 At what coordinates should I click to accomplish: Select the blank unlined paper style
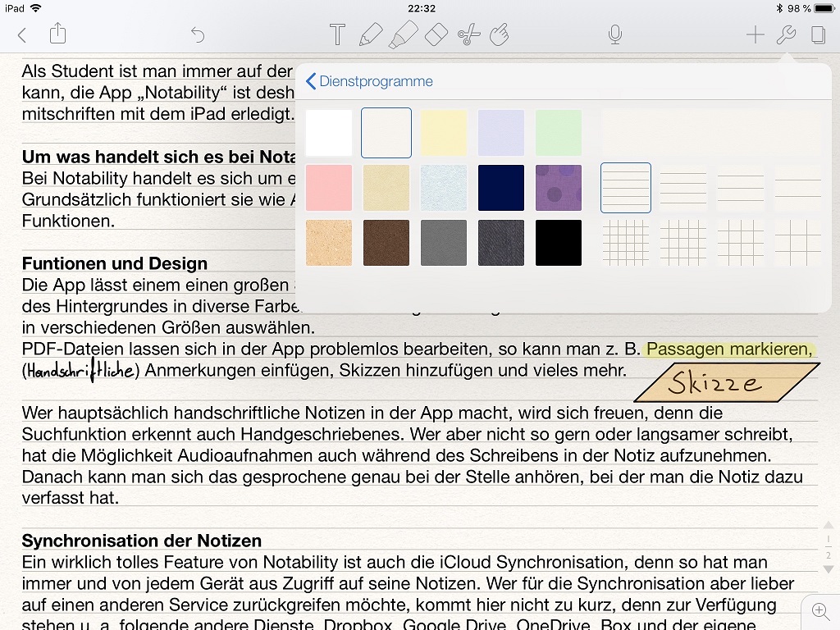pyautogui.click(x=711, y=133)
